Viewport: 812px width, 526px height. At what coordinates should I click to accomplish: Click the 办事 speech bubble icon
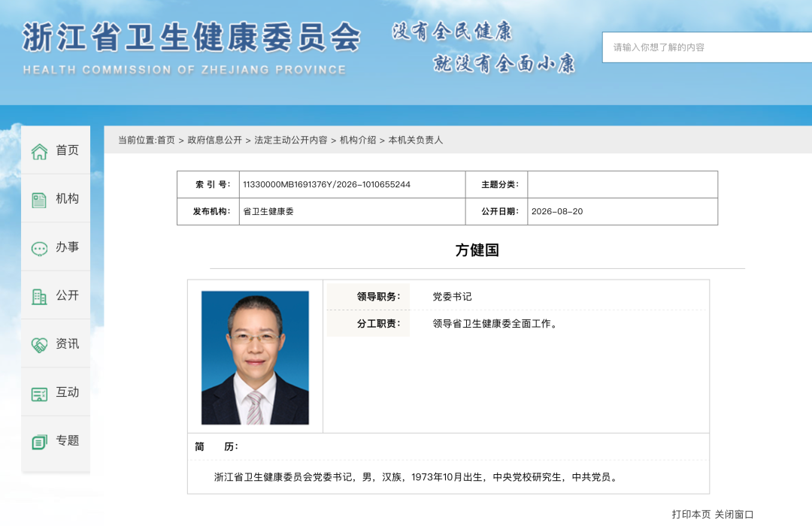pos(39,249)
